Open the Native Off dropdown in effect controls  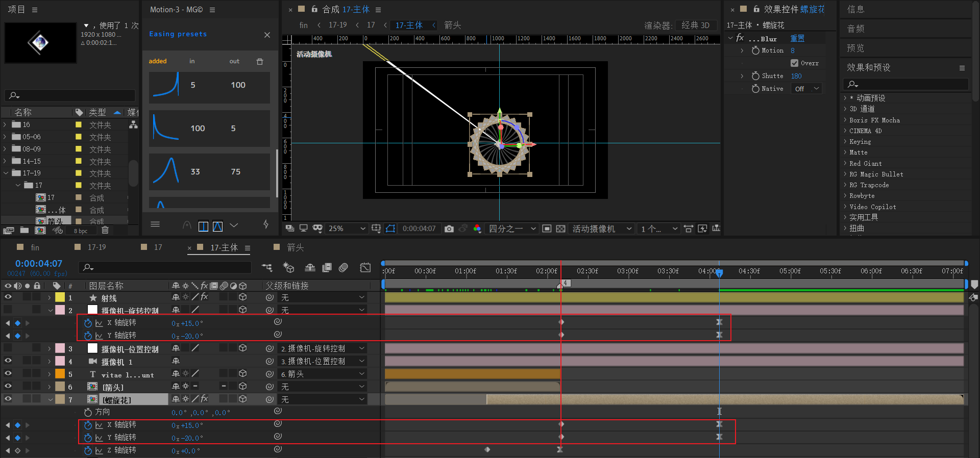[x=806, y=89]
